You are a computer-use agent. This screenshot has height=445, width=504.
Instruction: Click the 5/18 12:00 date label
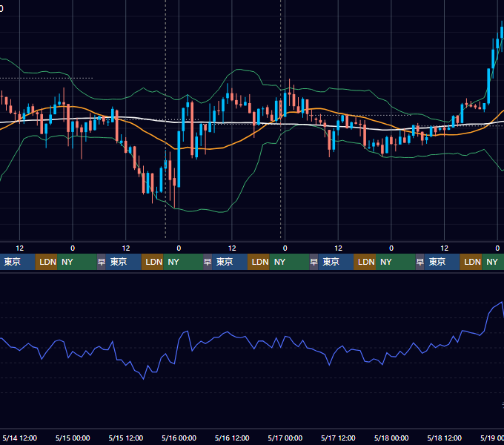point(444,438)
